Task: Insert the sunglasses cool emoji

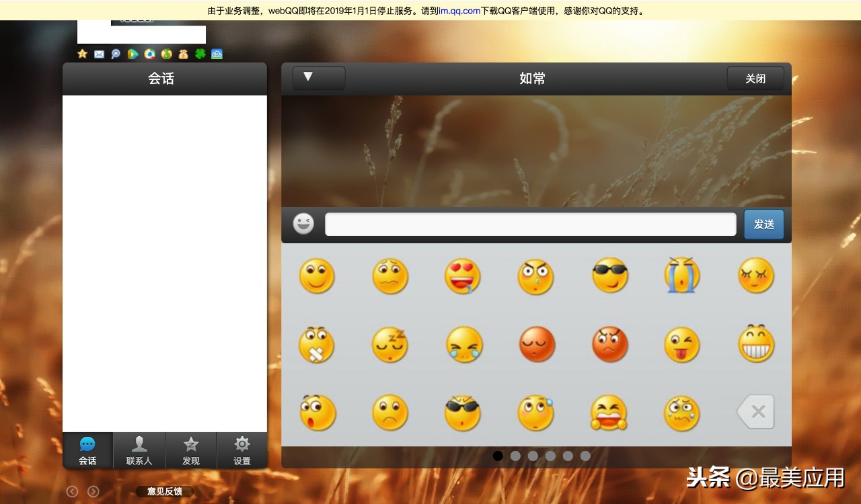Action: [x=609, y=276]
